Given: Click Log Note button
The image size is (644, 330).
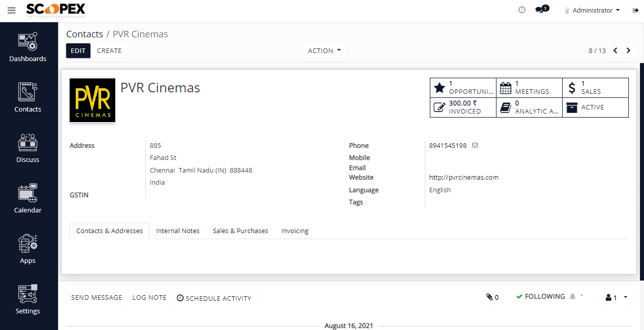Looking at the screenshot, I should tap(150, 298).
